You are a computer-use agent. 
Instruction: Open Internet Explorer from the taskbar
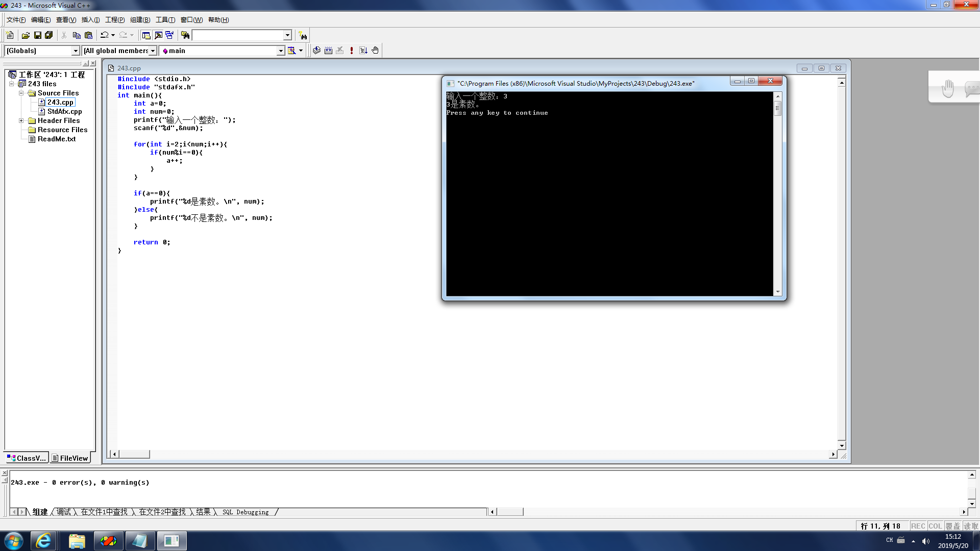[44, 541]
